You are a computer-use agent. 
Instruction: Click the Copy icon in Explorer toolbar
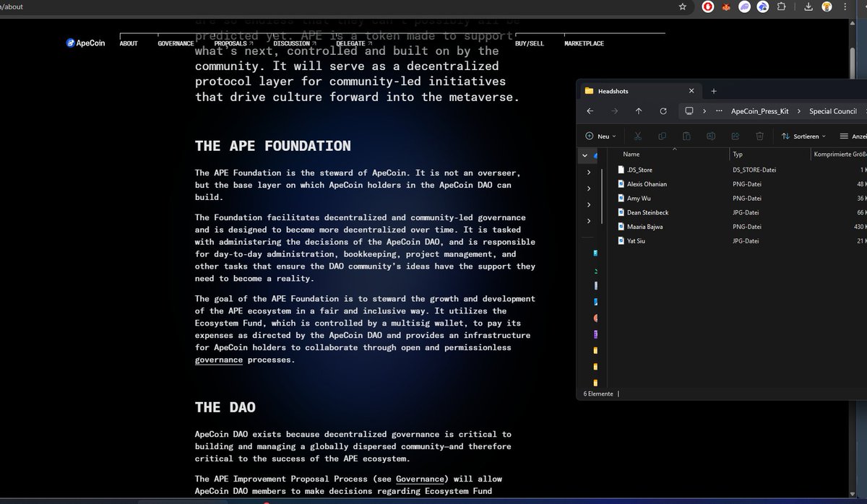point(663,136)
